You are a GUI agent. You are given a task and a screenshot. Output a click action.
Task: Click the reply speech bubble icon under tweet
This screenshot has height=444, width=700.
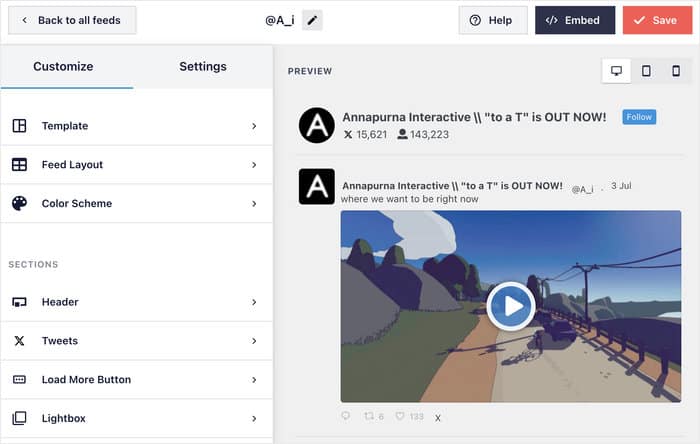[x=346, y=416]
